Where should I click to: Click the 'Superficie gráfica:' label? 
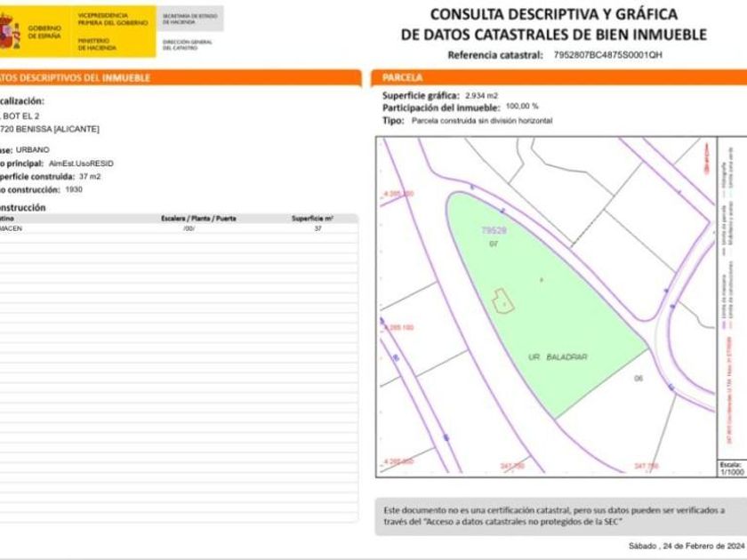click(421, 96)
